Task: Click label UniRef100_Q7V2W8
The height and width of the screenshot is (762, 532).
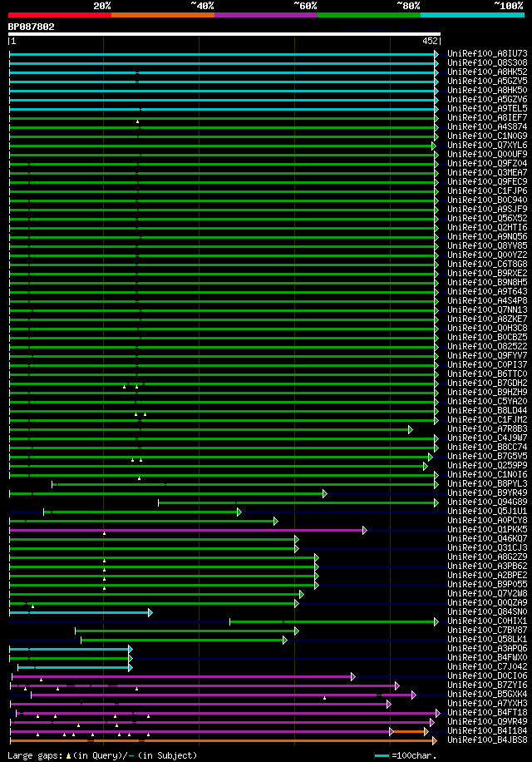Action: [487, 594]
